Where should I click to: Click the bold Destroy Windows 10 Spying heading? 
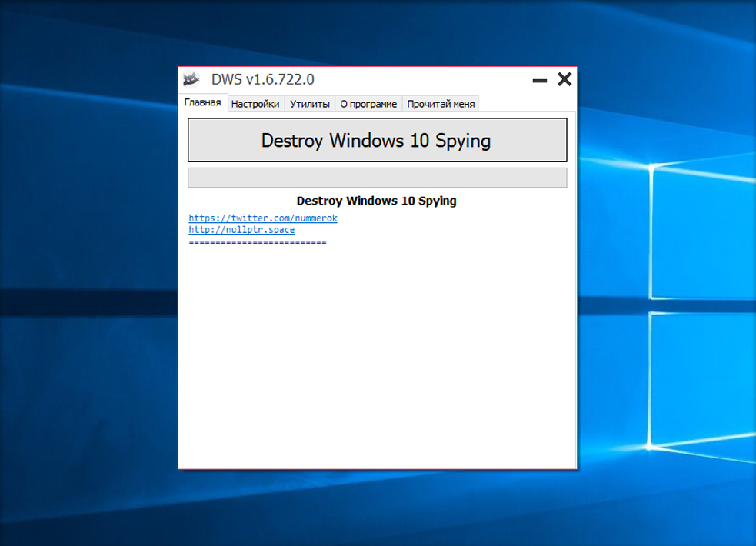click(377, 201)
